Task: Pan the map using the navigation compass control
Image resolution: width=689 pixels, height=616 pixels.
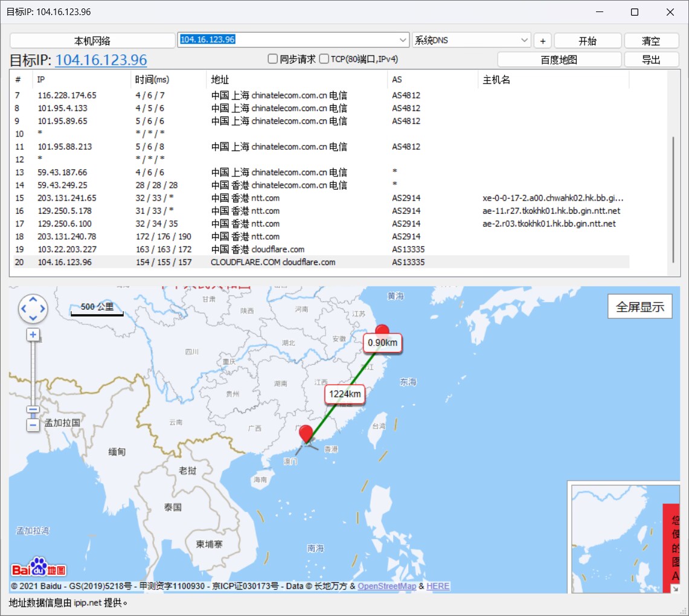Action: pos(33,309)
